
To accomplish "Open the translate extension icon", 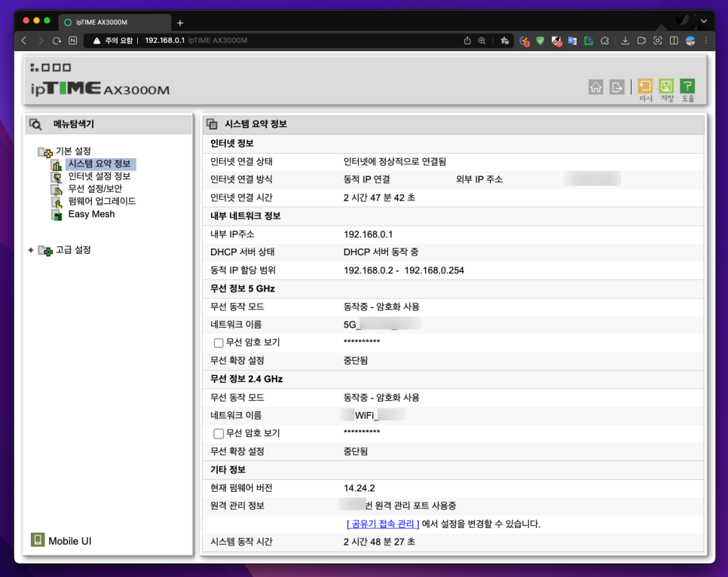I will (572, 41).
